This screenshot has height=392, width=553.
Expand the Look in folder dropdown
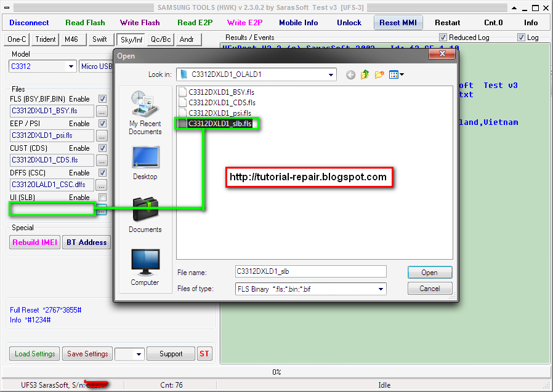click(331, 74)
